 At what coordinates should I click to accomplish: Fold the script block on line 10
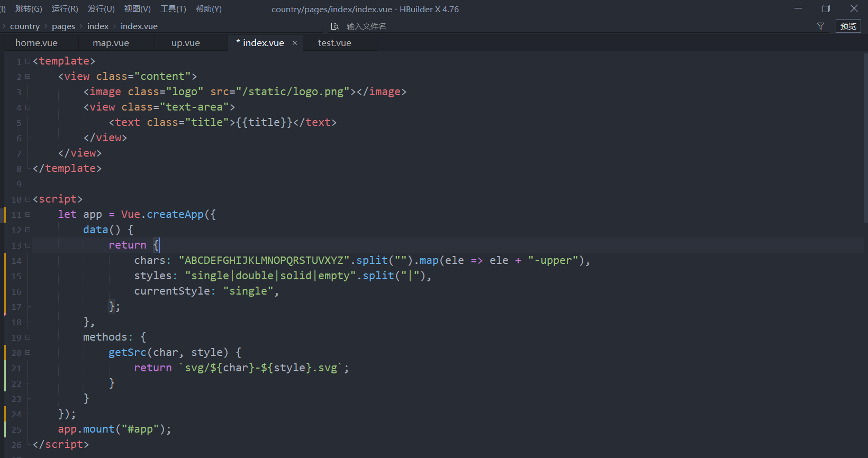(x=28, y=199)
